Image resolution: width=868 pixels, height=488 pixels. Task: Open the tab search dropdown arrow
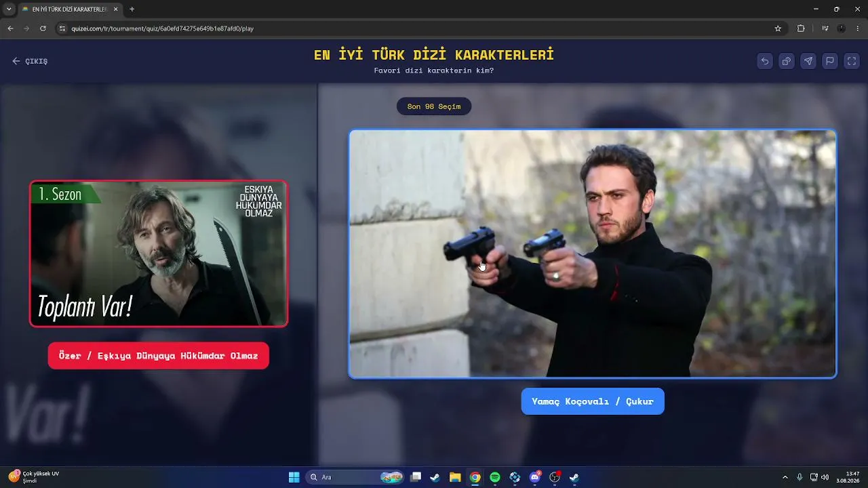pyautogui.click(x=9, y=9)
